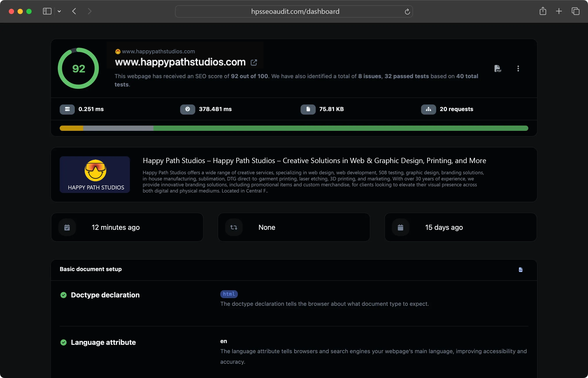The width and height of the screenshot is (588, 378).
Task: Open the three-dot options menu
Action: click(518, 68)
